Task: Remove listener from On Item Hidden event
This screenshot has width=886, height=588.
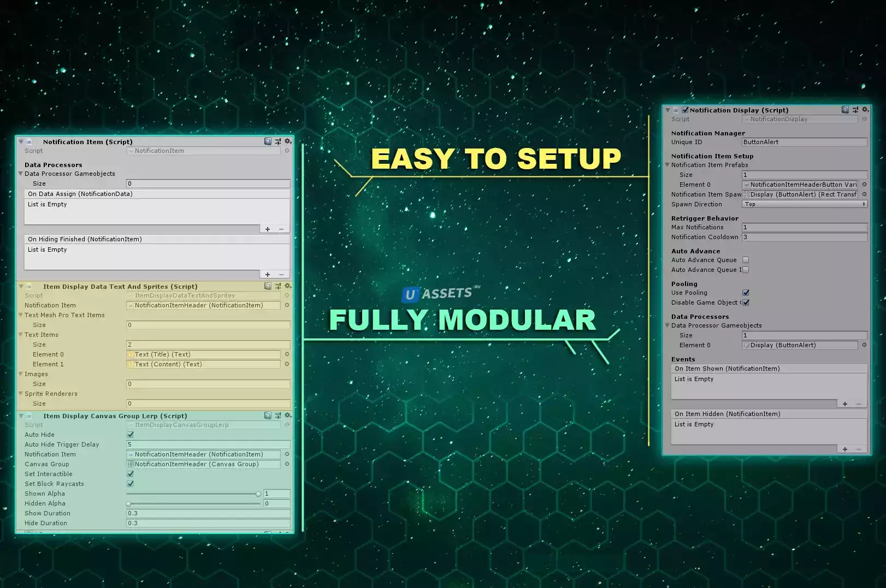Action: 859,449
